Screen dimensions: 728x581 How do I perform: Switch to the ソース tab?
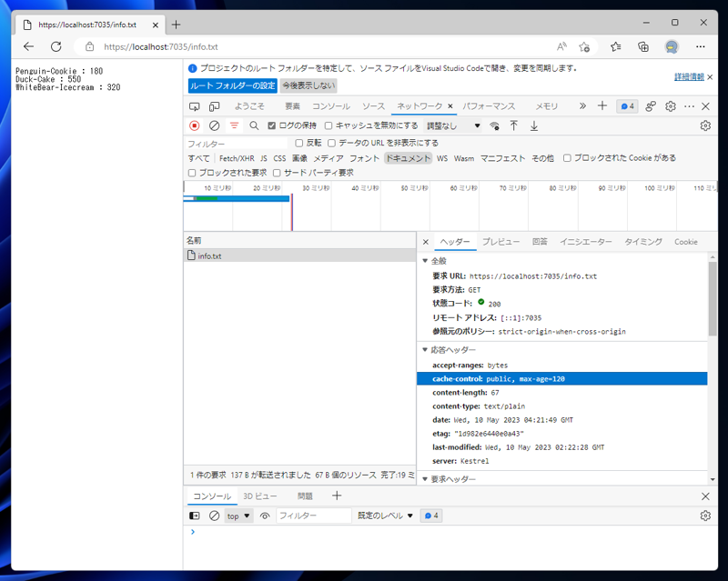[373, 106]
